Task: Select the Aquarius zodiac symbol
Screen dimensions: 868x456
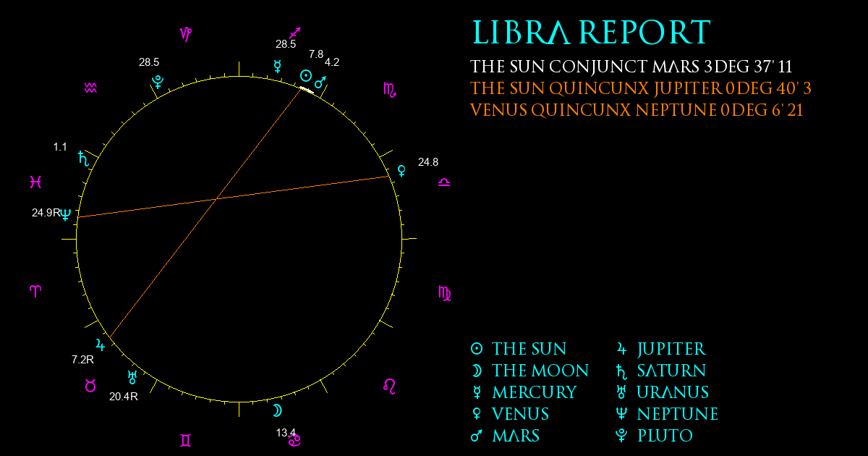Action: pyautogui.click(x=90, y=88)
